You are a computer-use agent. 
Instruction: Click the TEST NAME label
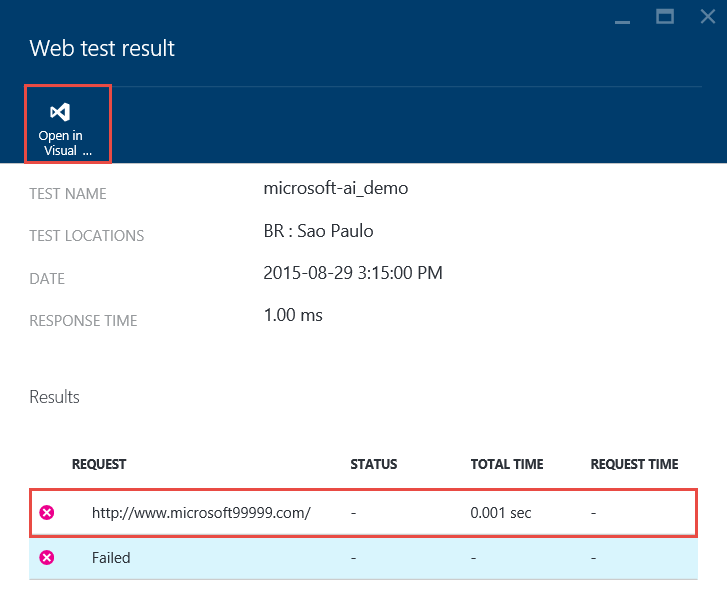pyautogui.click(x=68, y=194)
